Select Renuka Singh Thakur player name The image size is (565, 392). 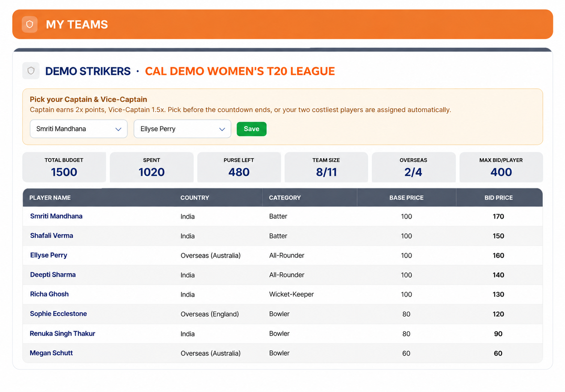click(63, 333)
